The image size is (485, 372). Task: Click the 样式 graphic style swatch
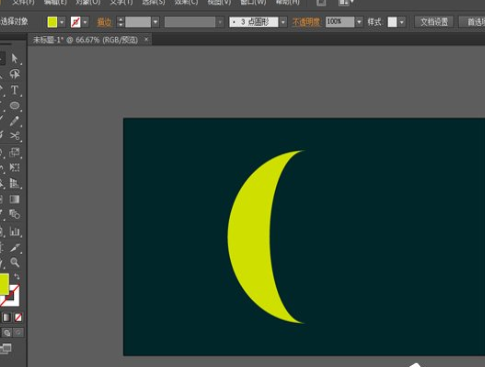392,22
